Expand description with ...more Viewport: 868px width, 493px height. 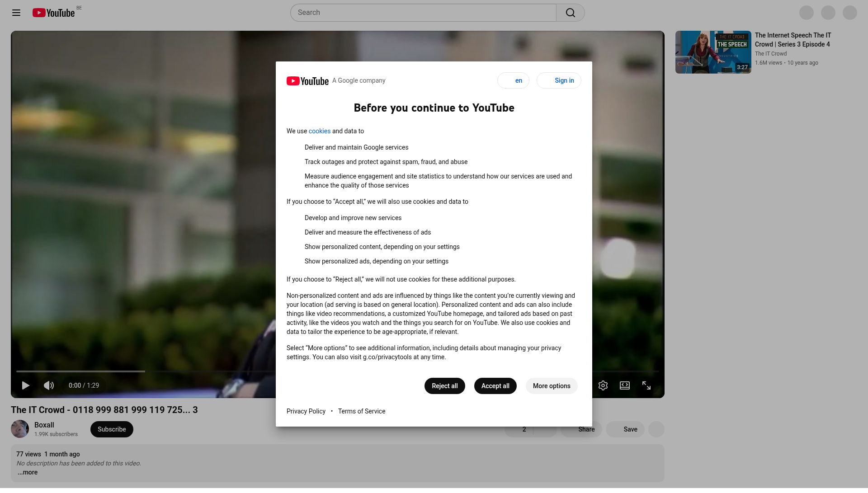[28, 472]
